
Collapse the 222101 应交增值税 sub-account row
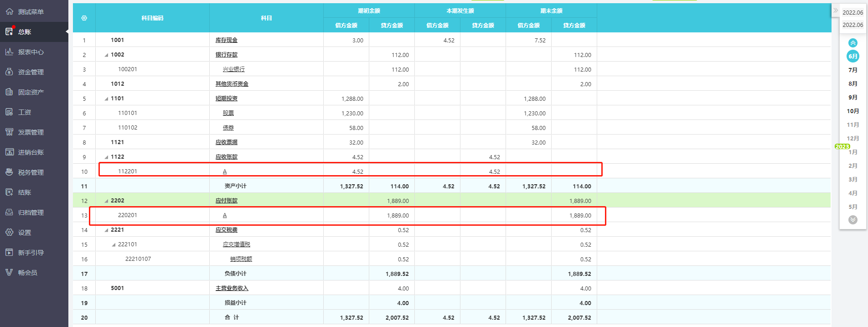(x=114, y=245)
